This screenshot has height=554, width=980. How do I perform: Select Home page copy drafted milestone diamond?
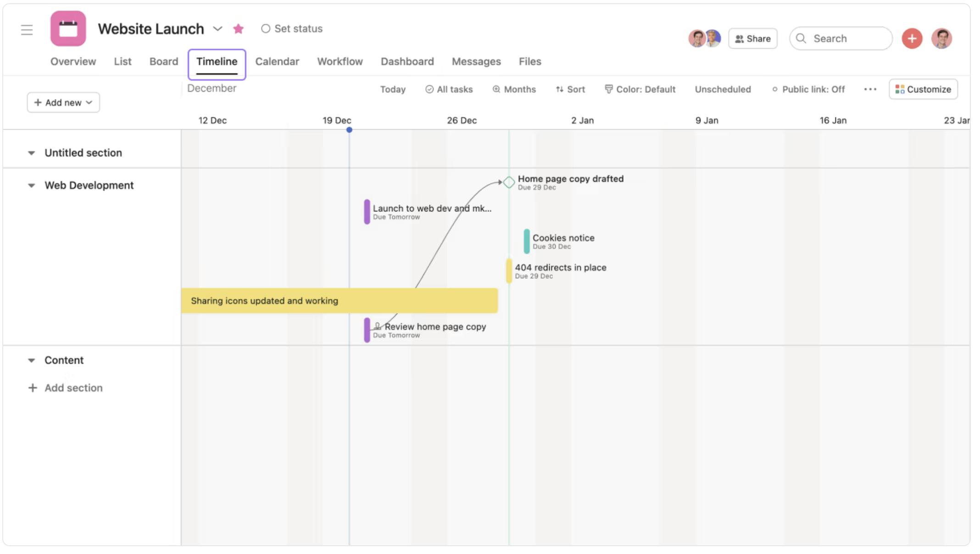click(x=509, y=182)
